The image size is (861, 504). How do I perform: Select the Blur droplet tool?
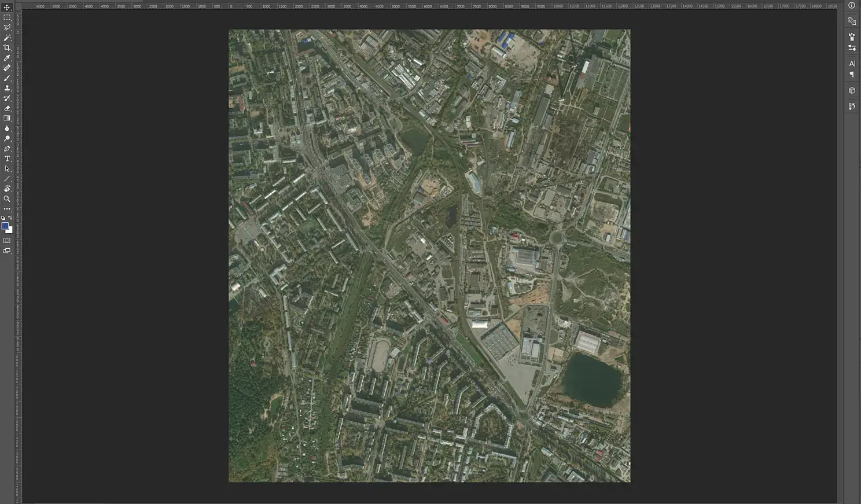(x=7, y=128)
